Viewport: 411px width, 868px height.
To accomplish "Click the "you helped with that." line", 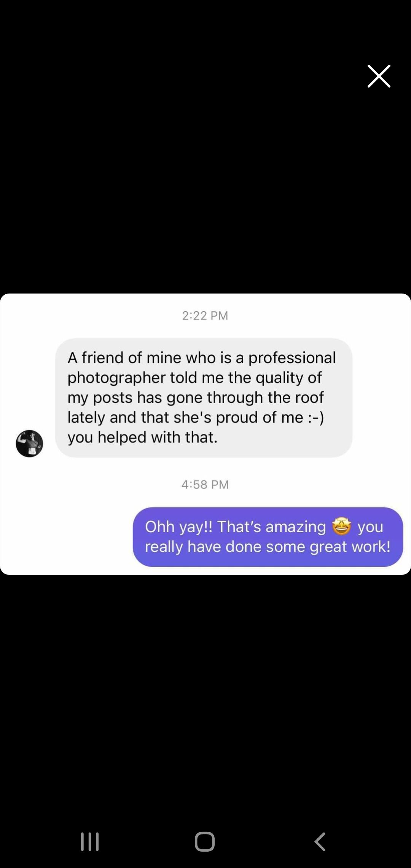I will [x=143, y=437].
